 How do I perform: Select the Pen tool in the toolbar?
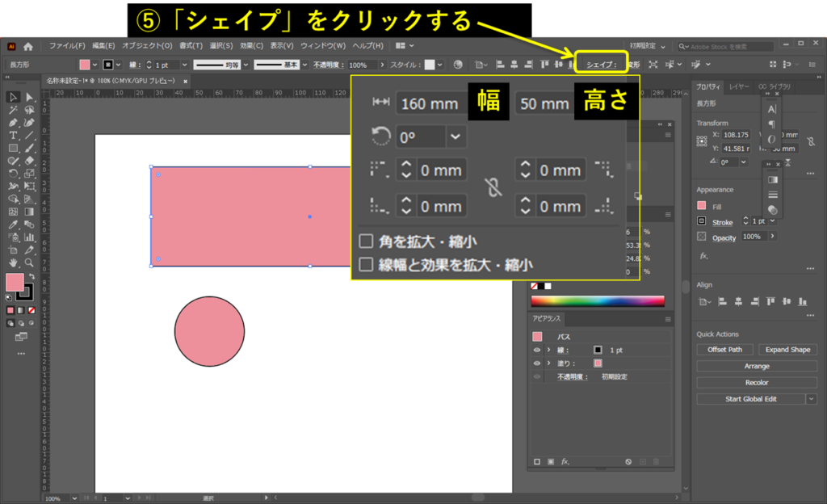(x=14, y=122)
